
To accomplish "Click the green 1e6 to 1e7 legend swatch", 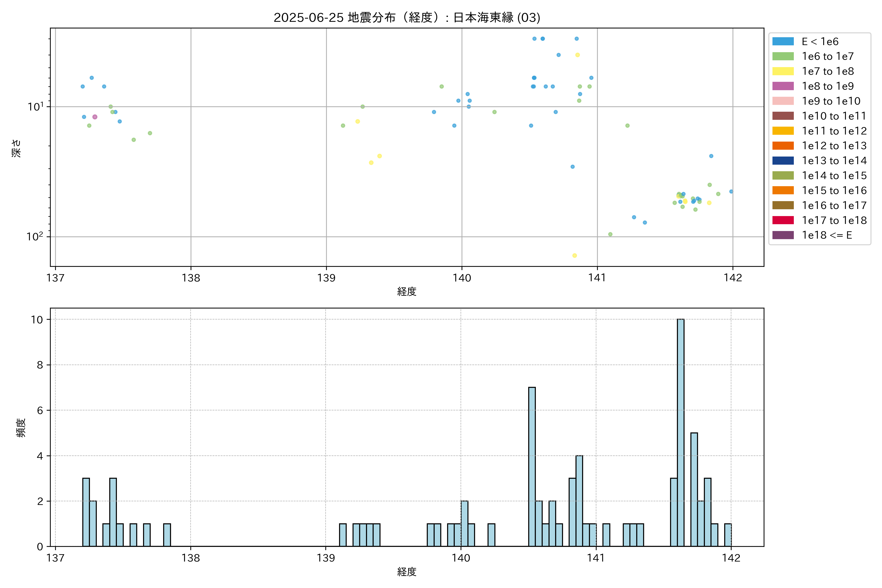I will click(x=783, y=56).
